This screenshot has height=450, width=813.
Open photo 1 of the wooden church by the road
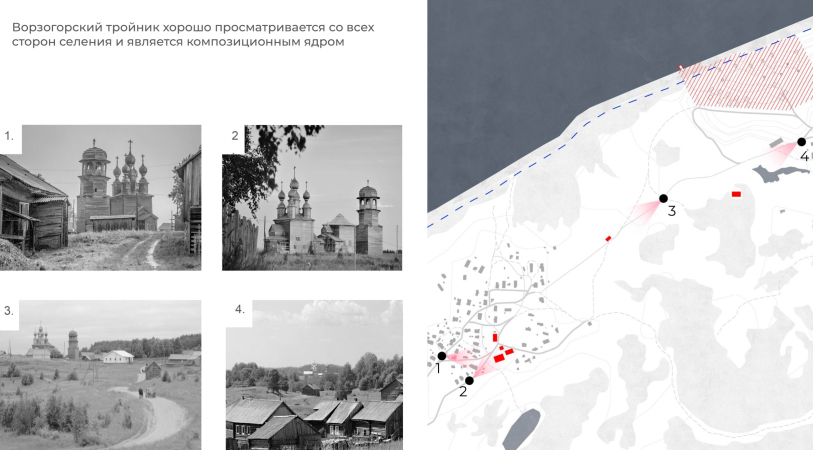click(111, 197)
